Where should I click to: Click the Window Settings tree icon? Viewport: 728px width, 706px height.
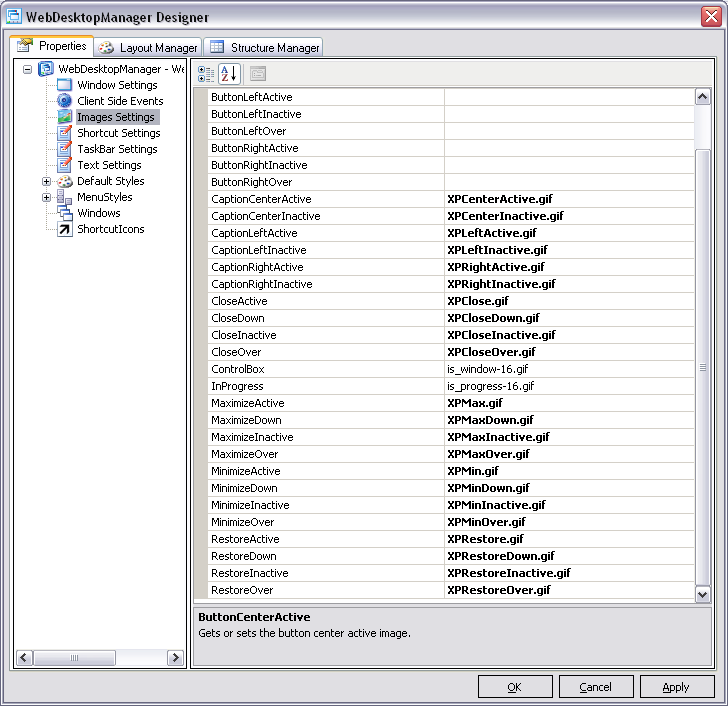coord(65,85)
